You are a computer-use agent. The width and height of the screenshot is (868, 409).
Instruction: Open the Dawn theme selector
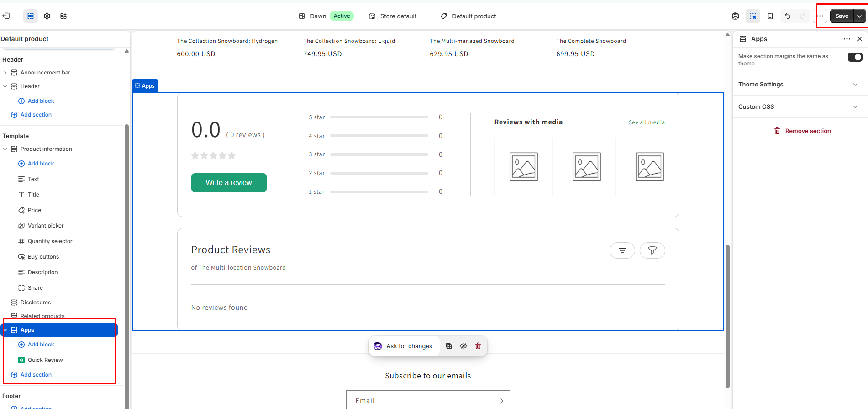[x=326, y=16]
